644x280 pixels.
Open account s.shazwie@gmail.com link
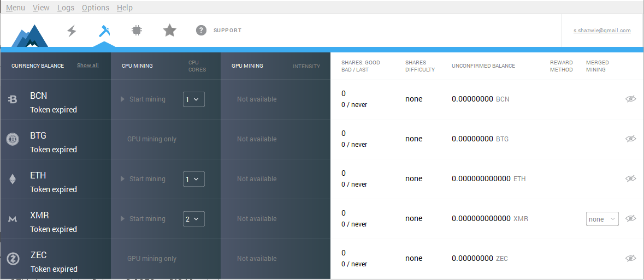(x=602, y=31)
